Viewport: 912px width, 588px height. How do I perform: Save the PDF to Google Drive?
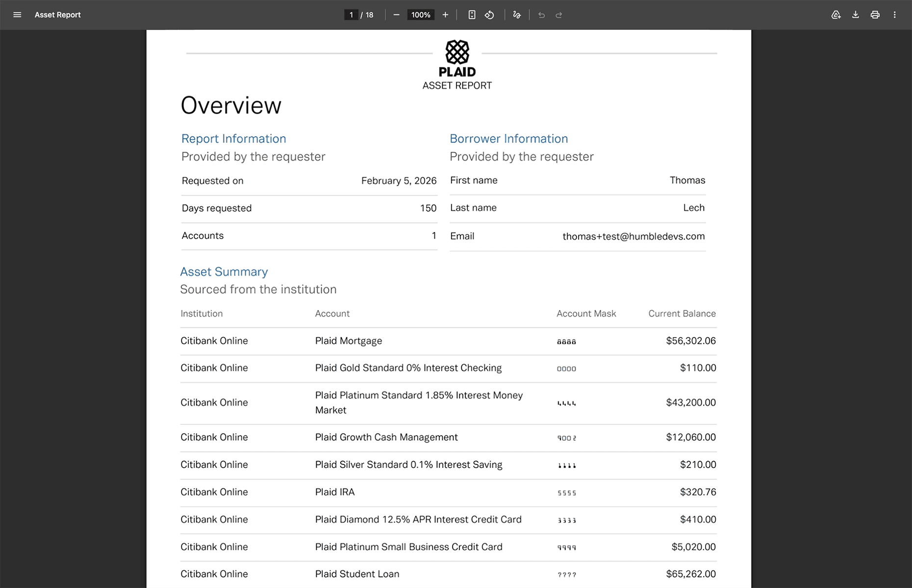[836, 15]
